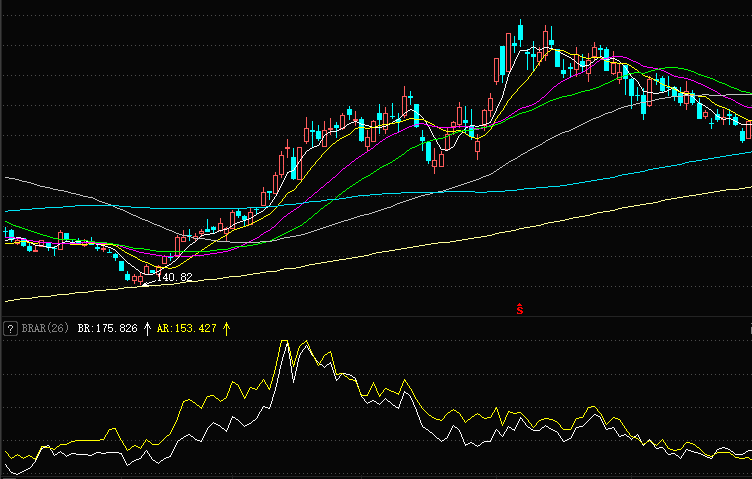Click the highest peak of the BRAR curves

[285, 343]
